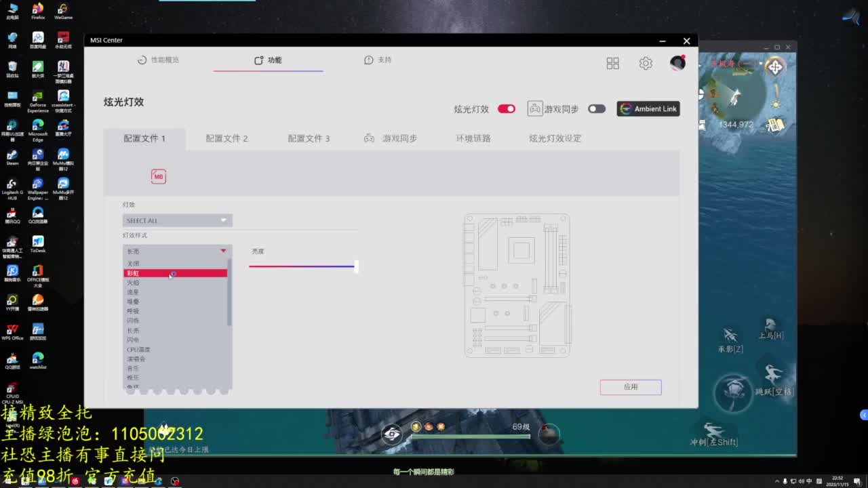Enable the 游戏同步 toggle
The width and height of the screenshot is (868, 488).
point(596,108)
